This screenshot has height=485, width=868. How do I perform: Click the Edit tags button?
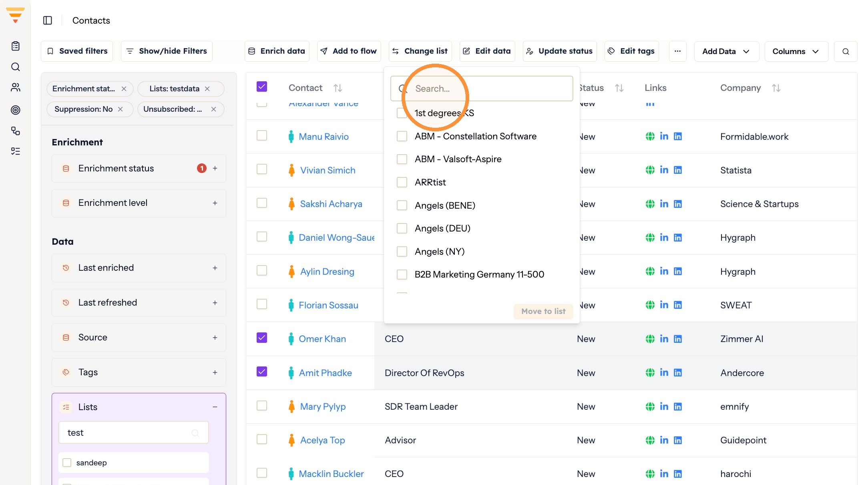click(x=631, y=51)
